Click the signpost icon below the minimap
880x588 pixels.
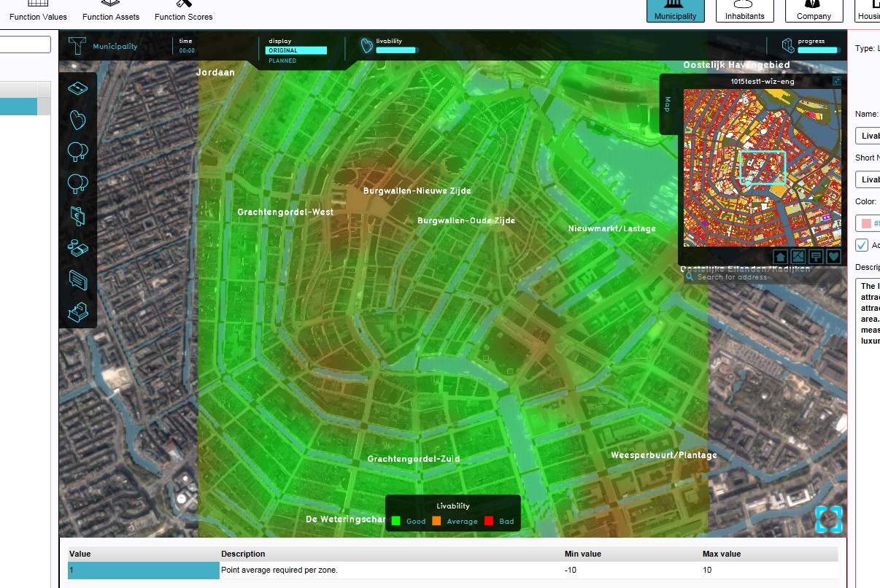point(816,257)
